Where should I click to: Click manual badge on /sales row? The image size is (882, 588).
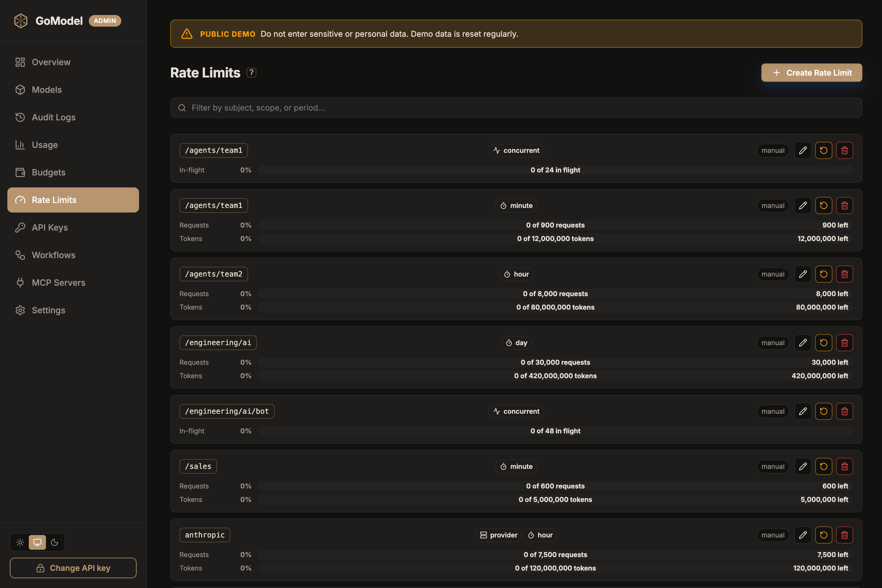[x=773, y=466]
